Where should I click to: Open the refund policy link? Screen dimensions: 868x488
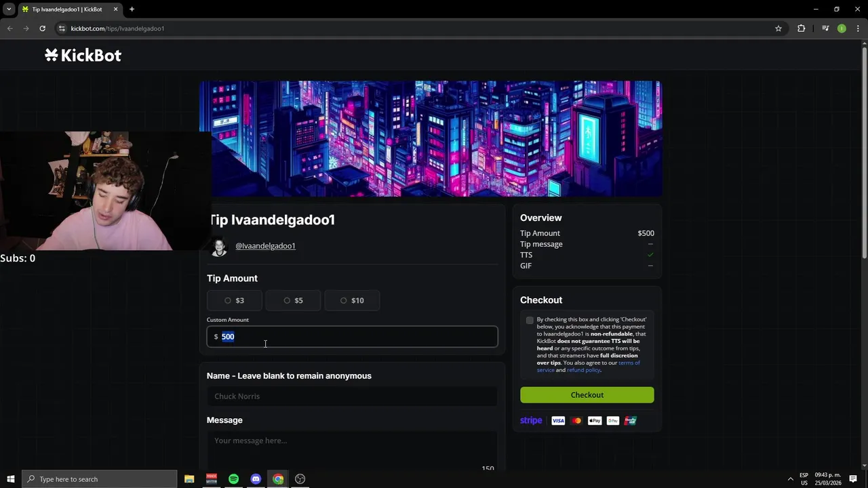click(583, 370)
